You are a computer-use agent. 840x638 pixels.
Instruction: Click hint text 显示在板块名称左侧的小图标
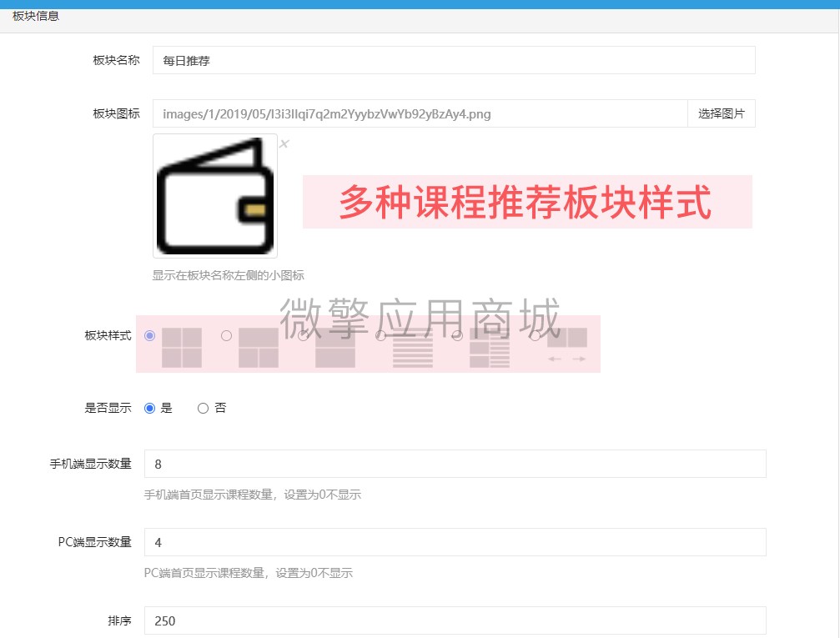(229, 275)
